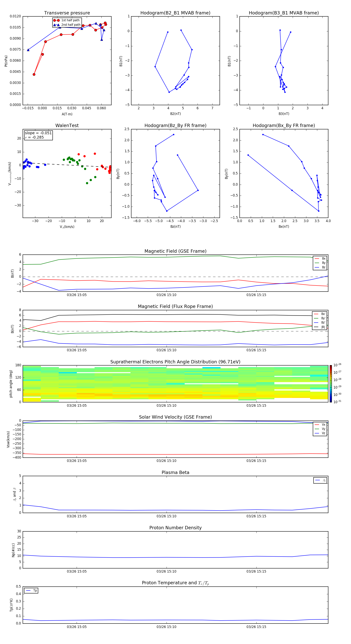Image resolution: width=351 pixels, height=644 pixels.
Task: Click the 'Bz(nT)' x-axis label
Action: (175, 227)
